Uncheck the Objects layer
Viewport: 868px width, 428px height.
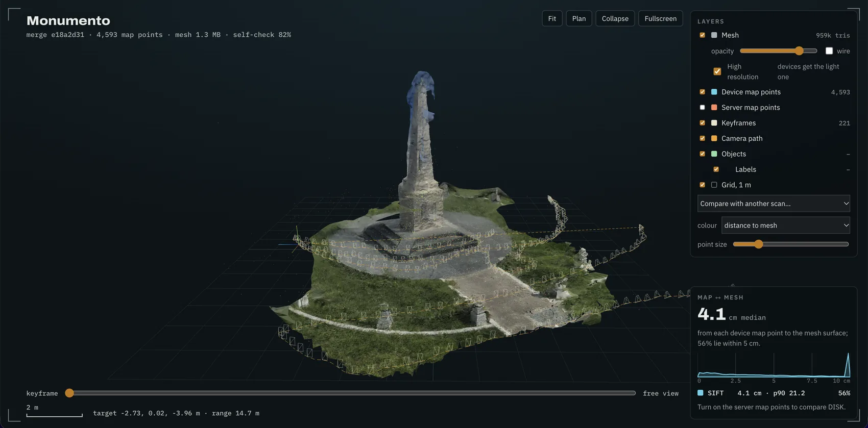(x=702, y=154)
